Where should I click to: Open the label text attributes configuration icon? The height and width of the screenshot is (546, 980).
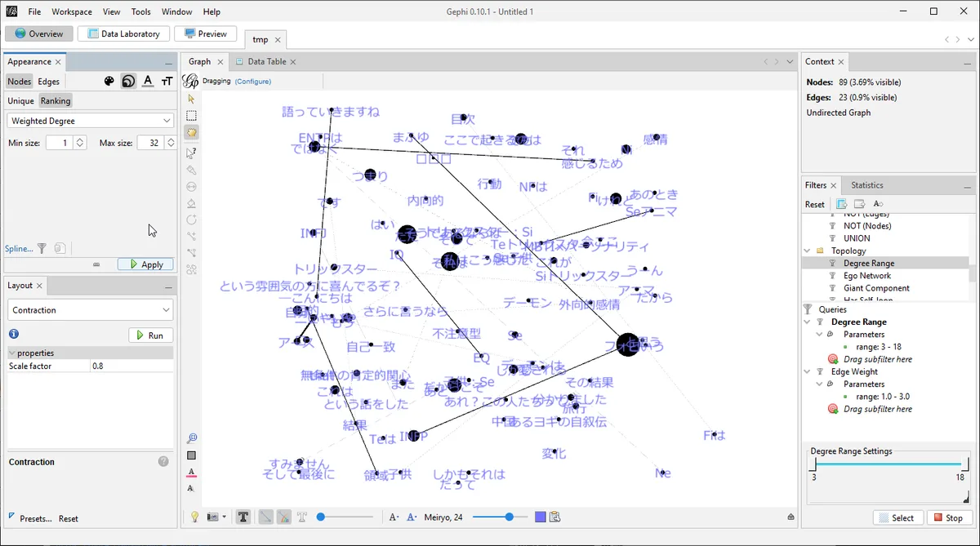pos(555,517)
